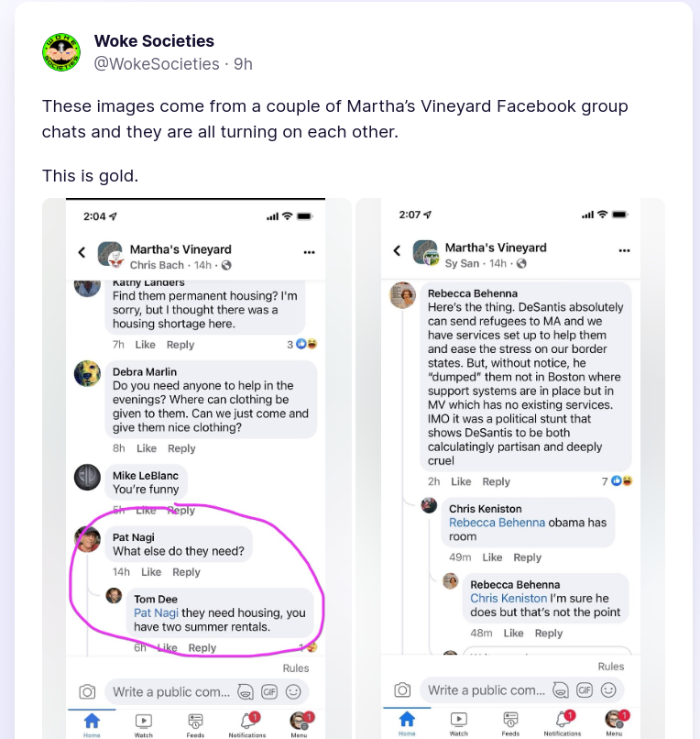
Task: Switch to Watch tab in right screenshot
Action: (459, 722)
